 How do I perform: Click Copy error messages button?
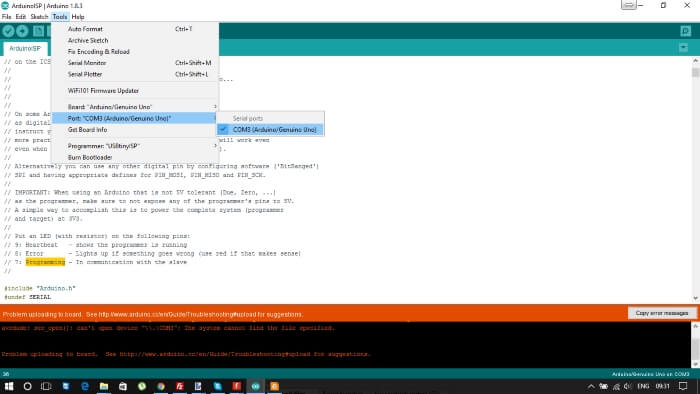tap(662, 313)
